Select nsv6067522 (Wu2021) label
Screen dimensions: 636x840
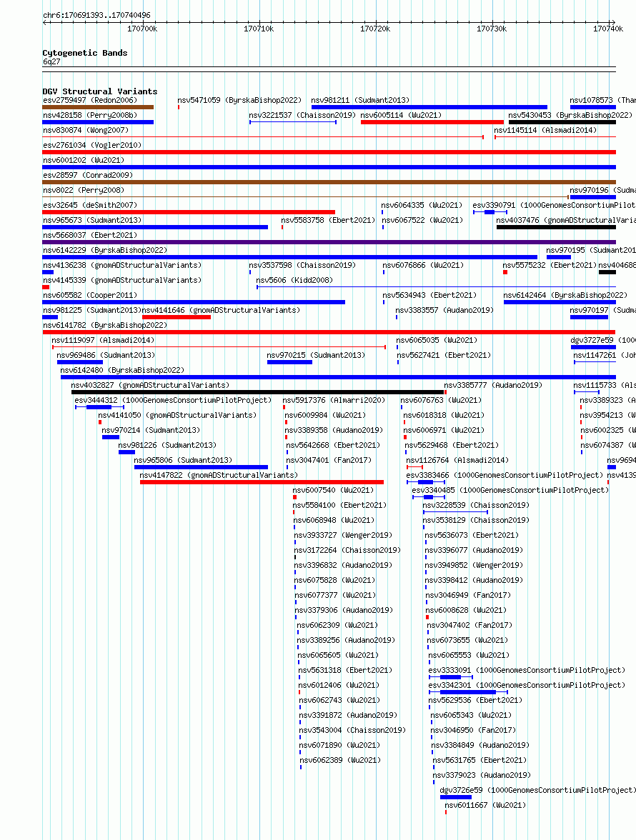tap(422, 220)
